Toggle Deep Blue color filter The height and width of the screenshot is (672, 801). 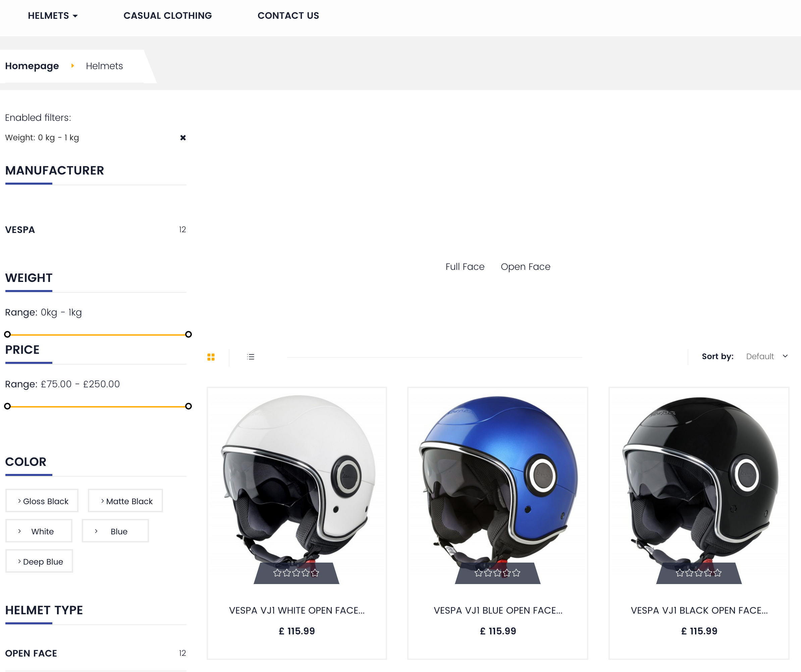[39, 561]
